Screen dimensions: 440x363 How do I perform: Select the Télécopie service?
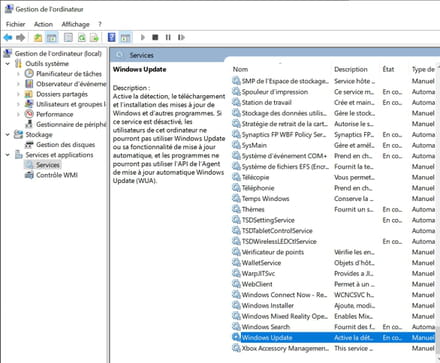coord(255,177)
